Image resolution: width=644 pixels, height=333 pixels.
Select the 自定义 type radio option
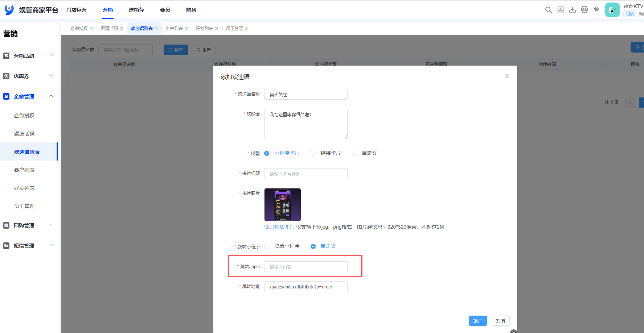[354, 153]
